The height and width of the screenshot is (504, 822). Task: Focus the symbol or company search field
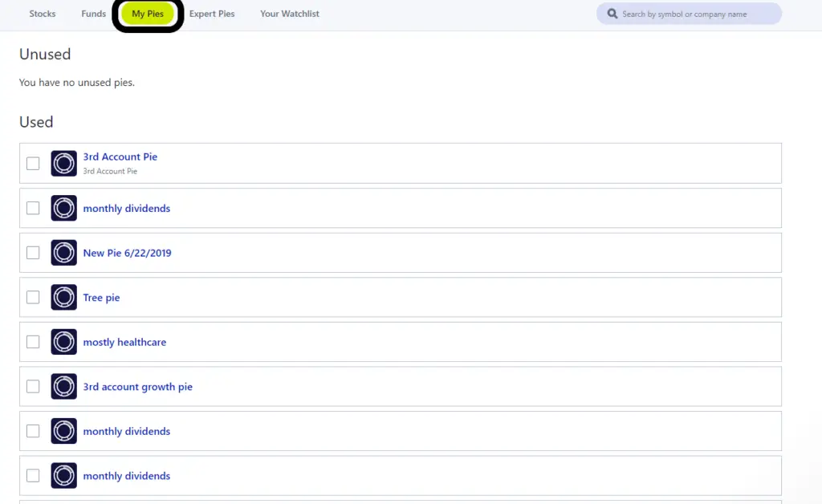[x=689, y=14]
